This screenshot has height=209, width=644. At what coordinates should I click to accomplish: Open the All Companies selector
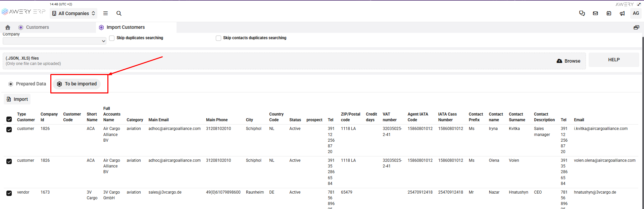click(x=73, y=13)
